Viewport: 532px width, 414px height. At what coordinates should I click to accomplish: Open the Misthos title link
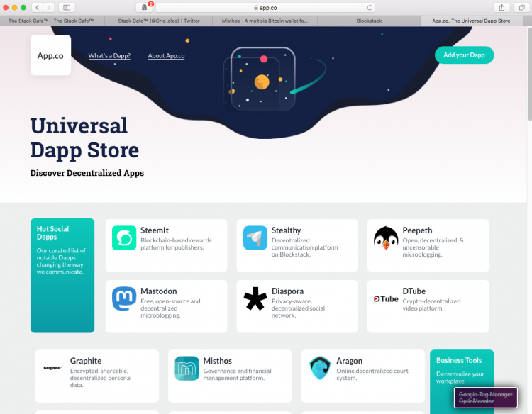pyautogui.click(x=218, y=361)
